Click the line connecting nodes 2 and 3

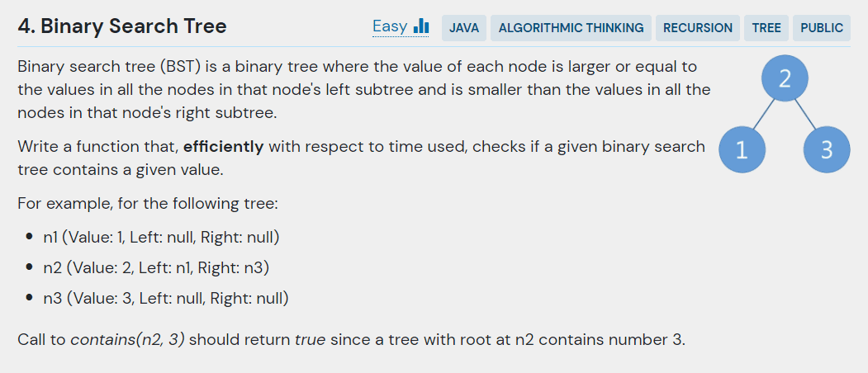click(x=806, y=114)
